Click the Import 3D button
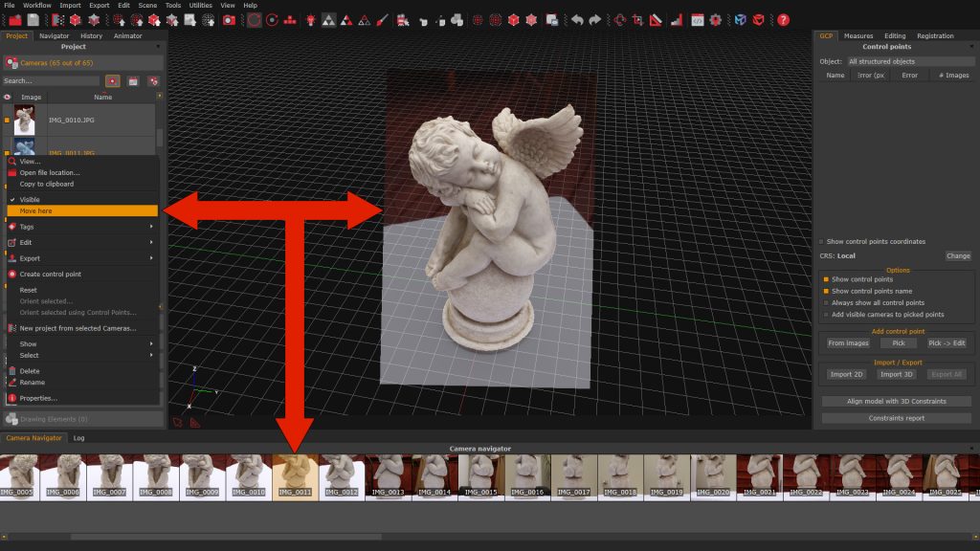The width and height of the screenshot is (980, 551). pos(896,374)
